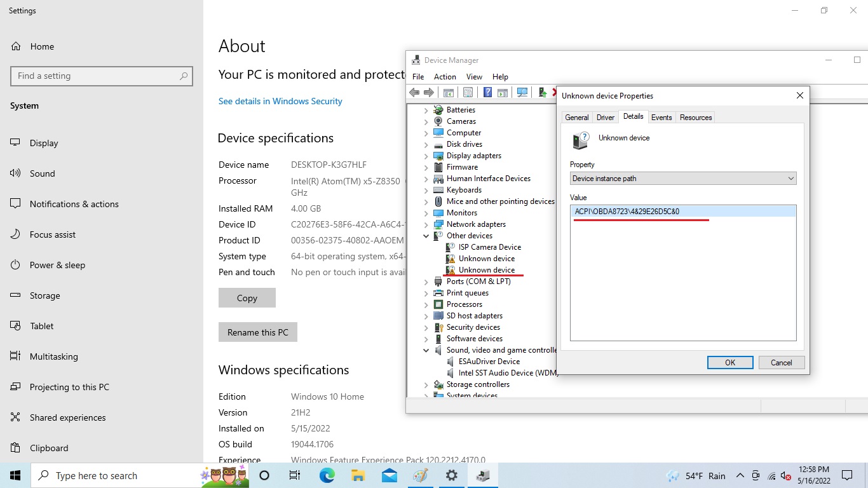868x488 pixels.
Task: Click the ESAuDriver Device speaker icon
Action: point(451,362)
